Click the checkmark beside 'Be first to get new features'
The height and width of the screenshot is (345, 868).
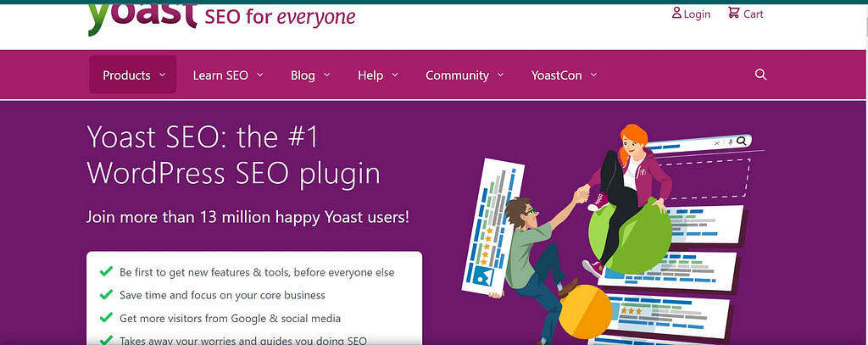(x=106, y=272)
